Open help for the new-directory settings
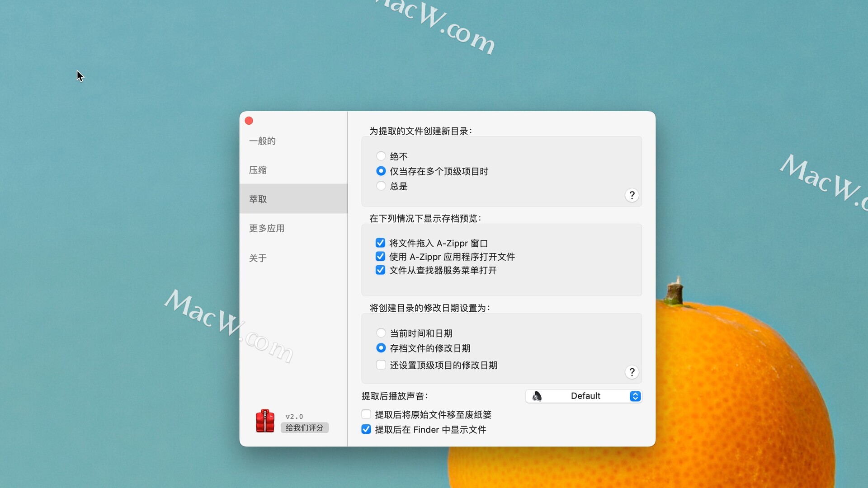 632,195
